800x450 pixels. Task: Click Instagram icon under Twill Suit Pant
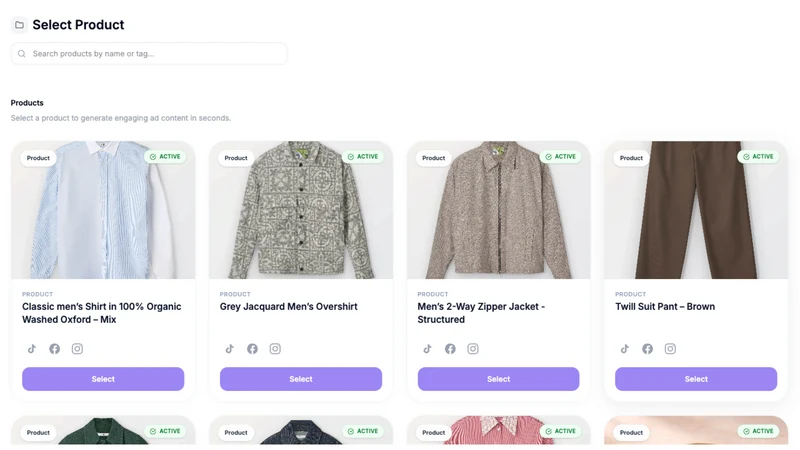(670, 349)
